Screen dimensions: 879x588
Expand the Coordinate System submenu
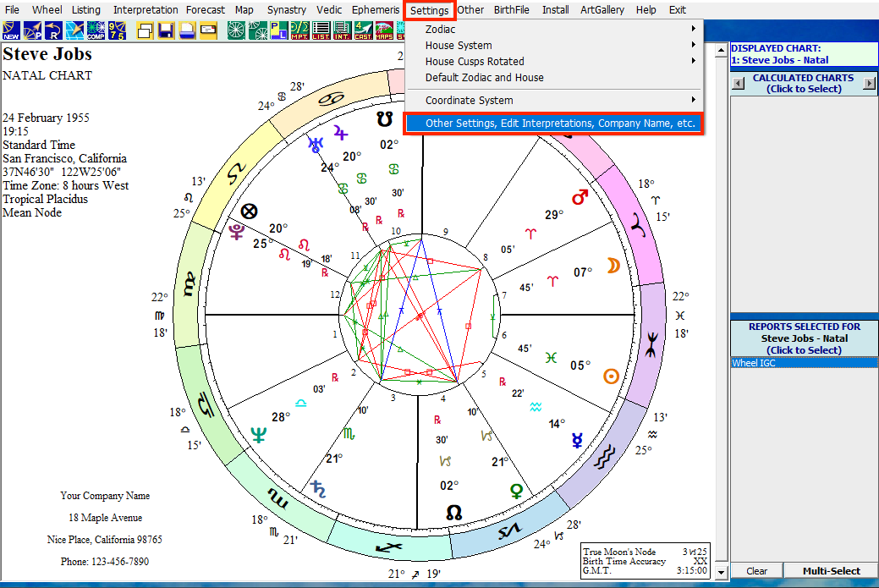554,101
